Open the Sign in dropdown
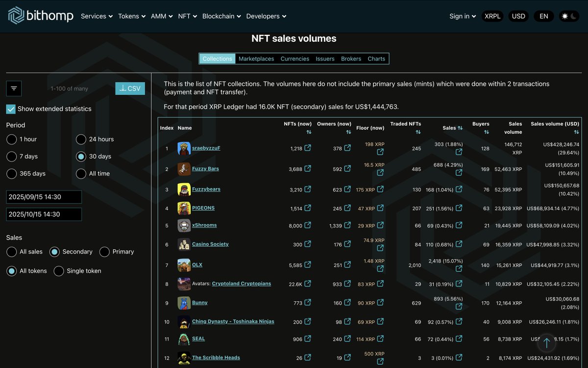The height and width of the screenshot is (368, 588). [463, 16]
